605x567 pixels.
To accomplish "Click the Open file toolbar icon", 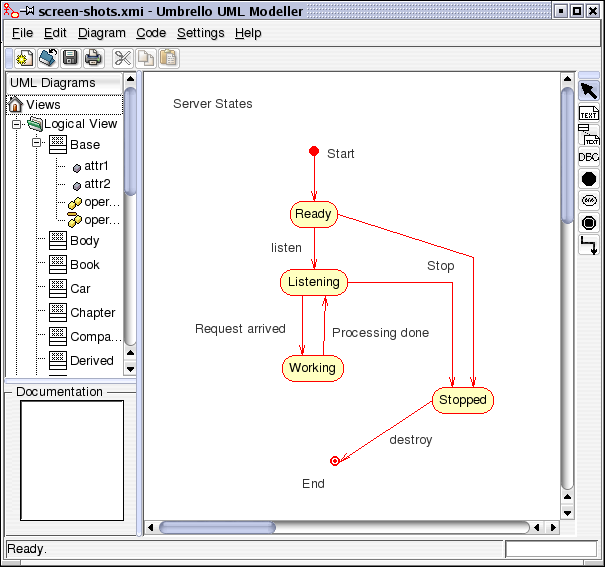I will (48, 58).
